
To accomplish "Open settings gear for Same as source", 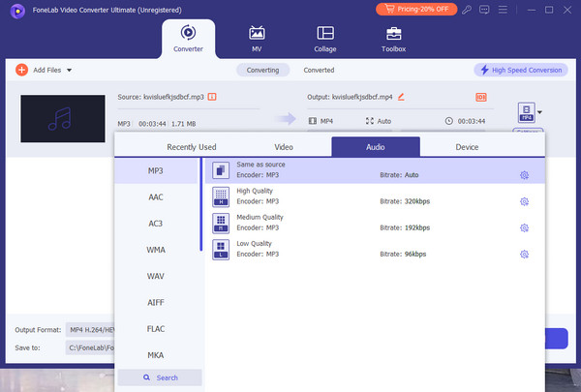I will pos(524,175).
